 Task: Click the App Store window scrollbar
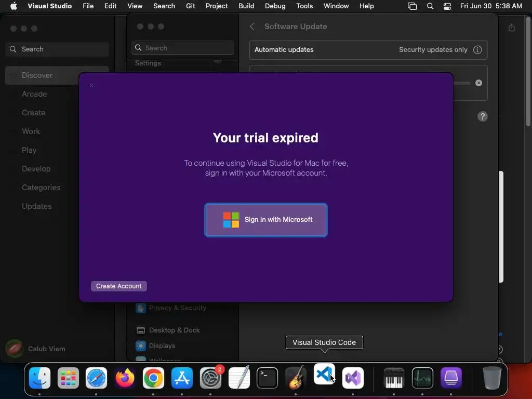(528, 71)
